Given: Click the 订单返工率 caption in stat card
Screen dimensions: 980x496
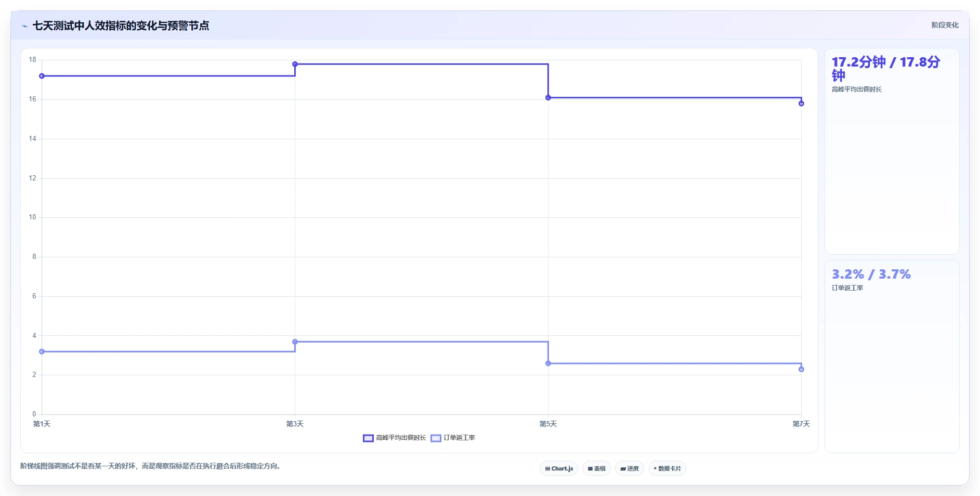Looking at the screenshot, I should [847, 288].
